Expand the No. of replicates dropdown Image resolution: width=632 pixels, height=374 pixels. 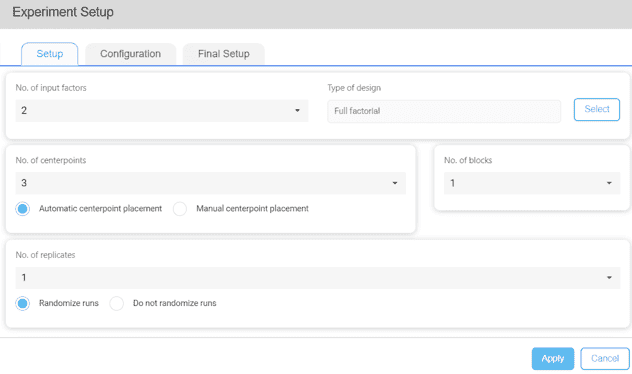click(x=318, y=278)
